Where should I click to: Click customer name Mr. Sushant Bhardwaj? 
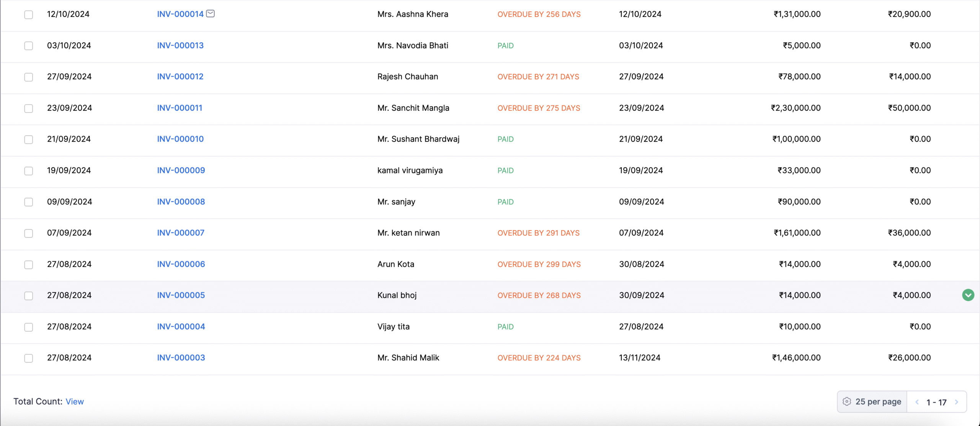coord(418,139)
